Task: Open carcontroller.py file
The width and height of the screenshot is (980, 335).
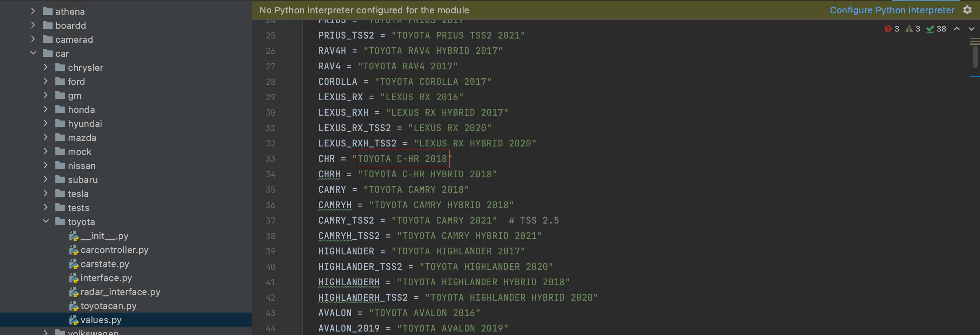Action: tap(114, 250)
